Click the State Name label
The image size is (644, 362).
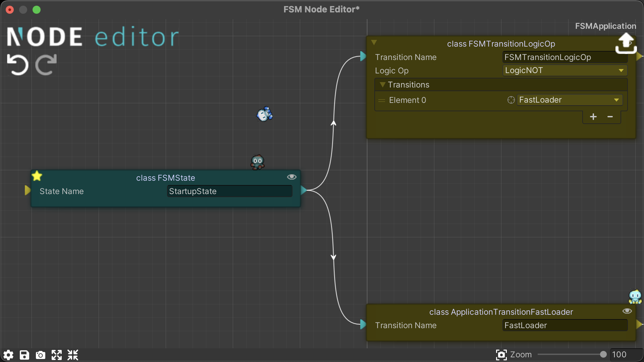coord(62,191)
